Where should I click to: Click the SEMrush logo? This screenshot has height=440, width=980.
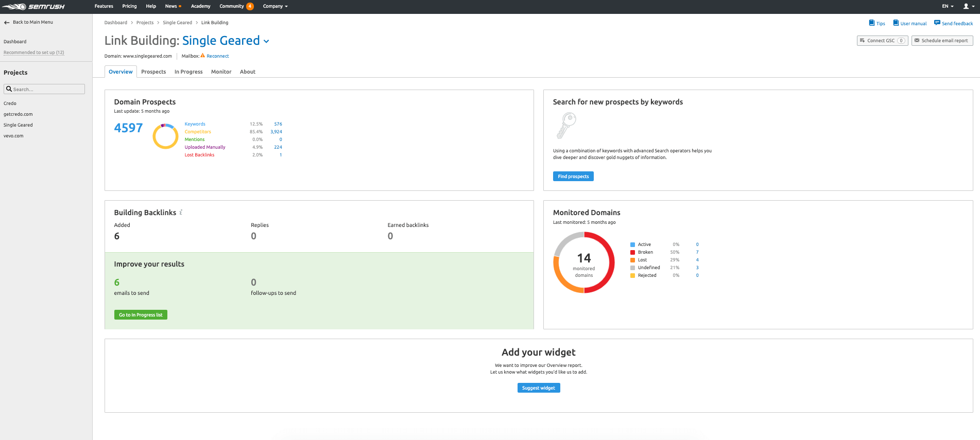click(x=33, y=7)
